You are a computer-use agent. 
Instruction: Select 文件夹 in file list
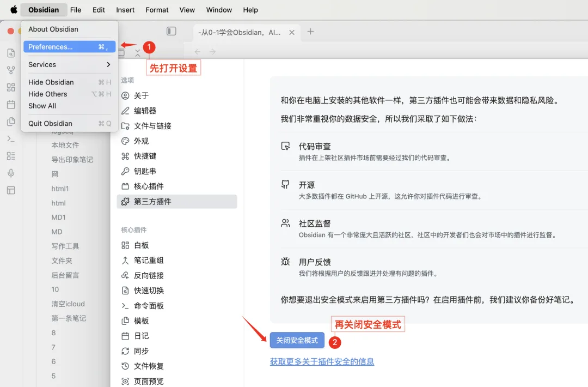point(62,261)
